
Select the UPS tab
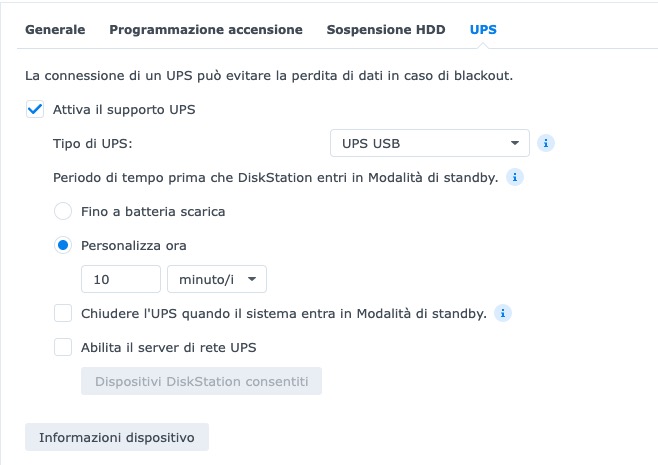pos(483,30)
